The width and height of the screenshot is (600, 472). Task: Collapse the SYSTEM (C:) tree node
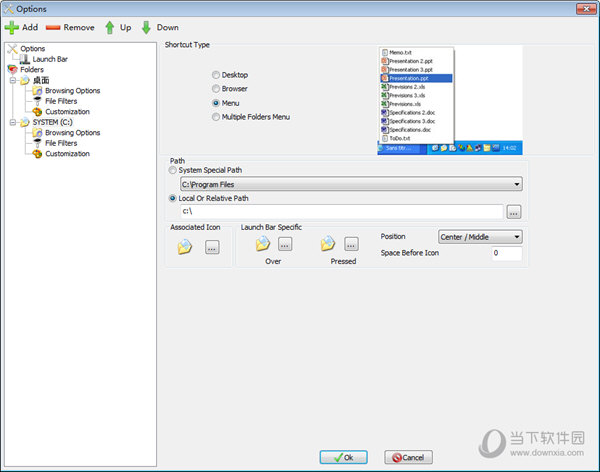(x=12, y=122)
